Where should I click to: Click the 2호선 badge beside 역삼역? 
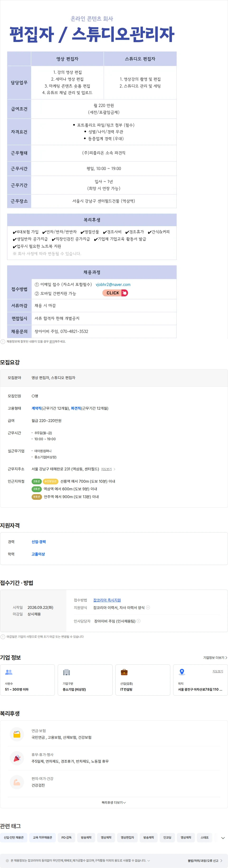click(37, 489)
